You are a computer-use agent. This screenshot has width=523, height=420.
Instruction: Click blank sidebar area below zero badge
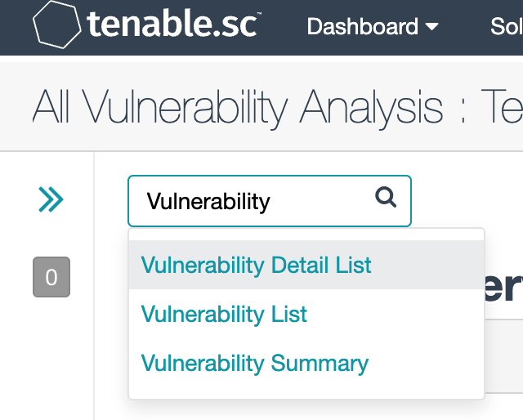click(51, 360)
